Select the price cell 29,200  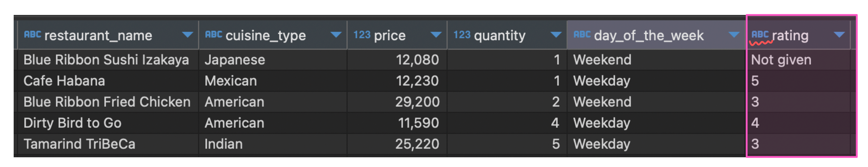pos(397,102)
